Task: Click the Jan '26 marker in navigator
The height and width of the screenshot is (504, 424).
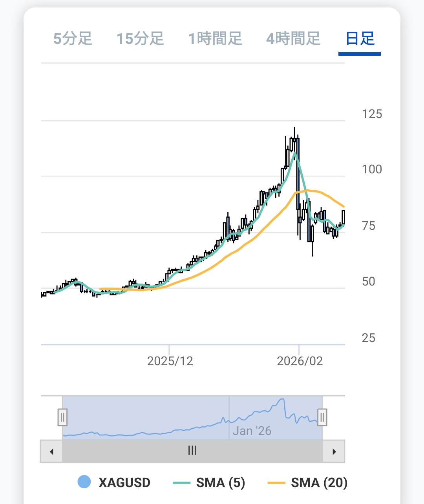Action: point(252,431)
